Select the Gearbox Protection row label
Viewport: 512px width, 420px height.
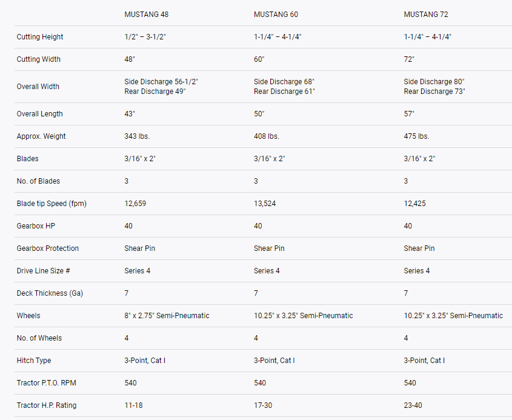(48, 248)
